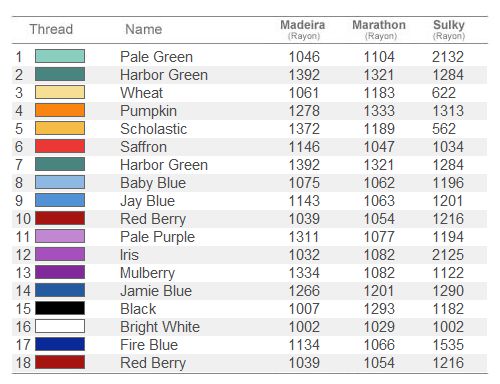Click the Black thread swatch
The width and height of the screenshot is (500, 384).
coord(60,308)
